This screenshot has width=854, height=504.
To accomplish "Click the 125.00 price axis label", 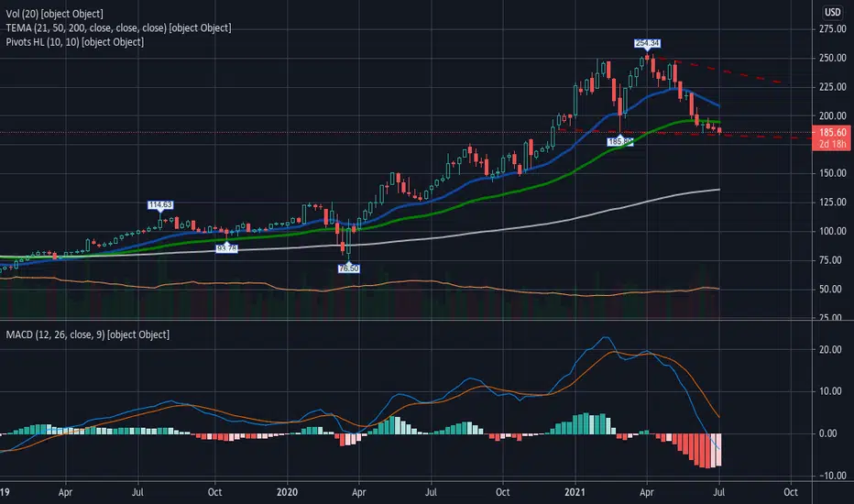I will [x=832, y=203].
